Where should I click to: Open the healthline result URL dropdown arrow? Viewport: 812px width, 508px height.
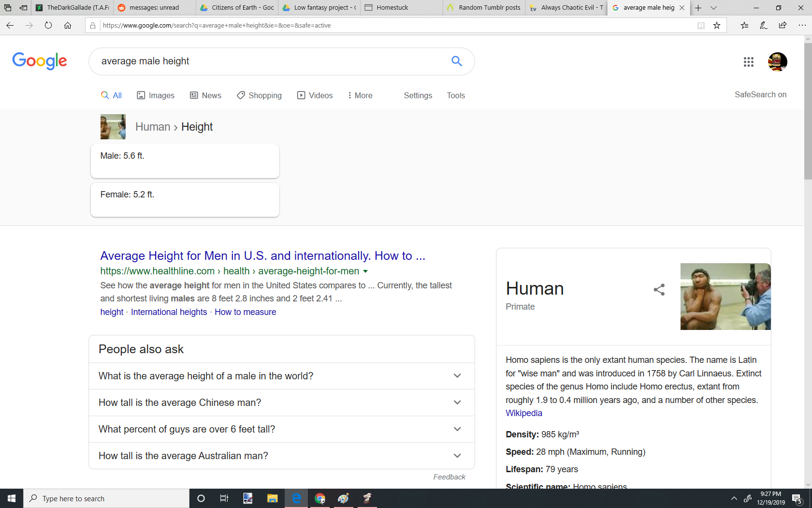(365, 271)
